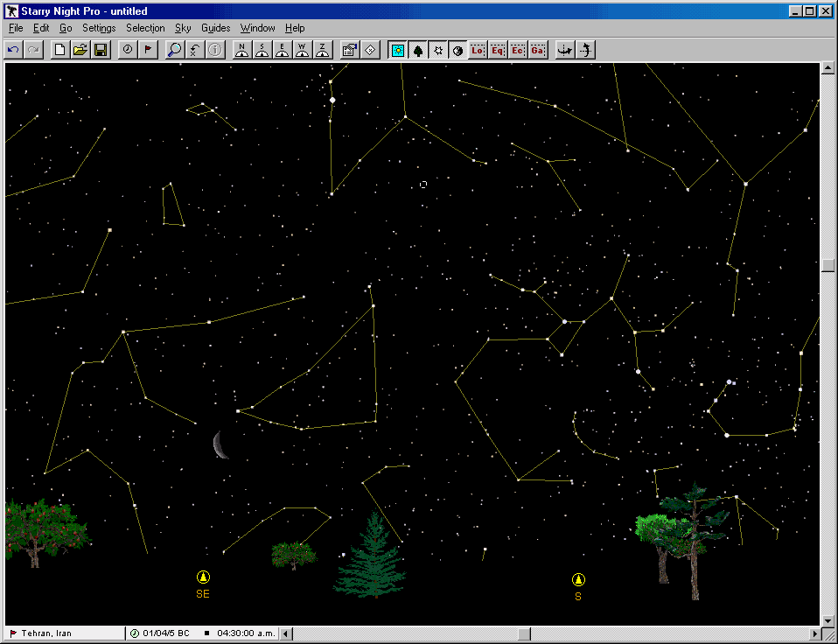Image resolution: width=838 pixels, height=644 pixels.
Task: Toggle the horizon tree icon
Action: [x=418, y=50]
